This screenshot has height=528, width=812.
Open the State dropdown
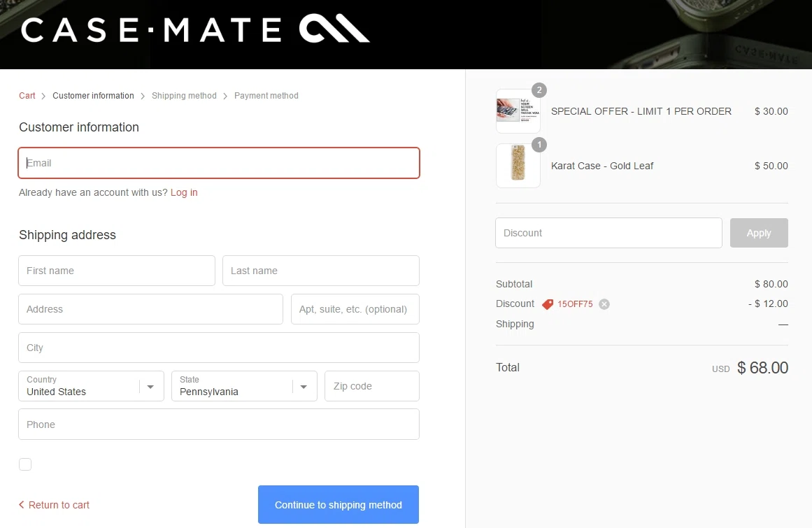coord(244,386)
